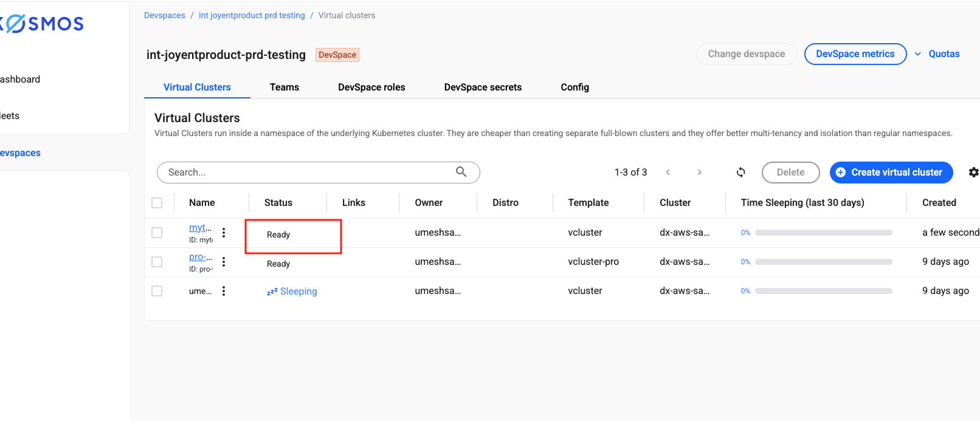Click the vcluster-pro template cell

click(593, 262)
